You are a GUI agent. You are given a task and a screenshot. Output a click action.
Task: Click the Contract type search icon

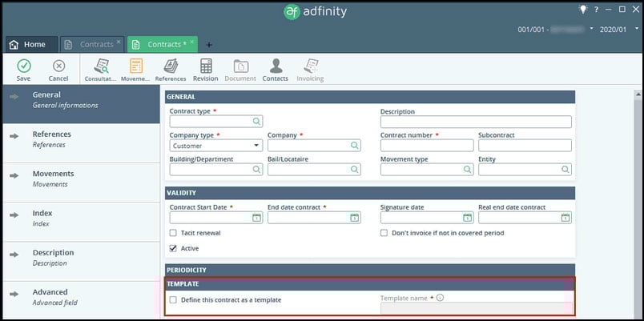click(256, 122)
